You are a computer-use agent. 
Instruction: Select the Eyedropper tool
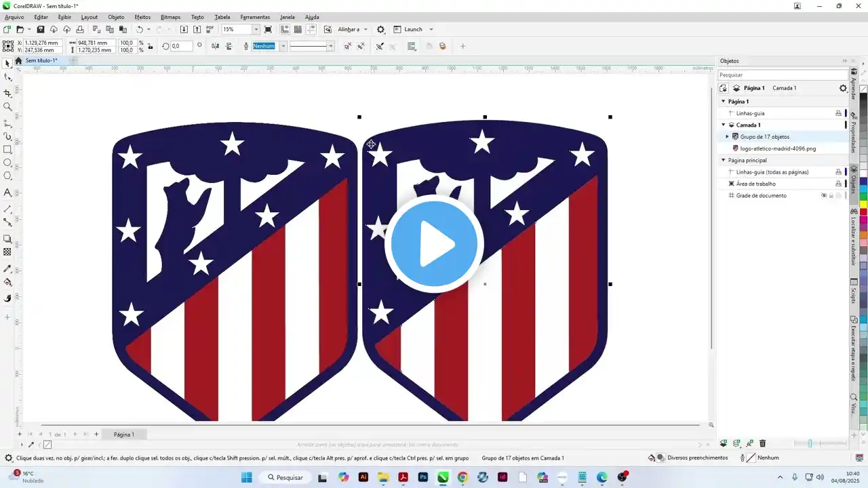point(7,268)
